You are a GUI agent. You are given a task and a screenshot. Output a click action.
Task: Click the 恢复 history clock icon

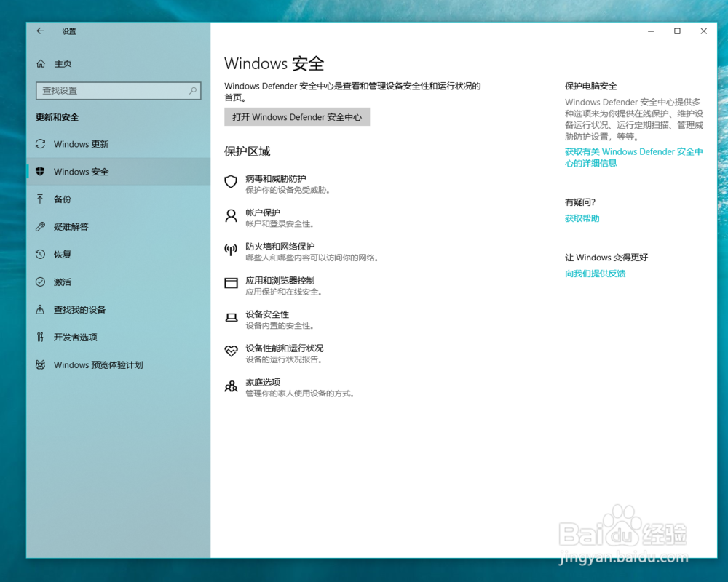pos(40,255)
